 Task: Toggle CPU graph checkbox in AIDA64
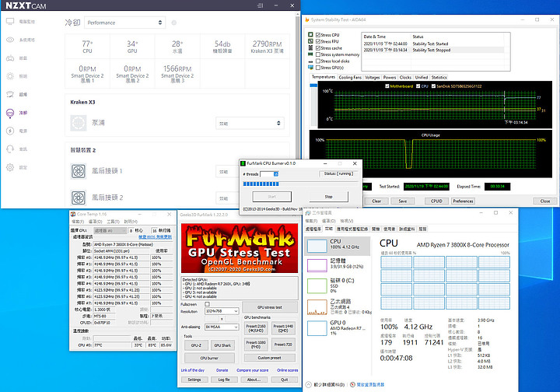(x=418, y=86)
